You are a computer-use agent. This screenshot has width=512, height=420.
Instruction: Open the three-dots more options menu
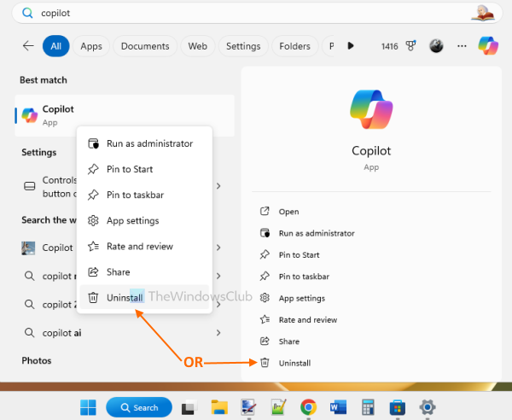tap(462, 46)
